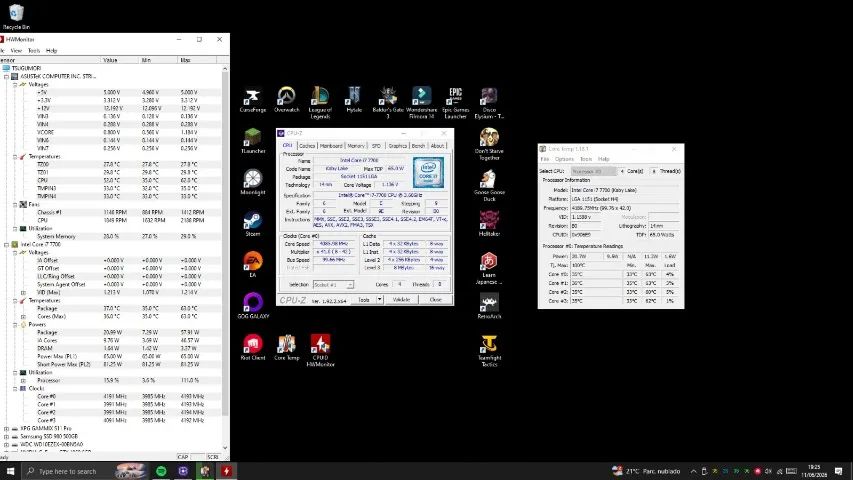Viewport: 853px width, 480px height.
Task: Collapse the motherboard Voltages node in HWMonitor
Action: click(15, 85)
